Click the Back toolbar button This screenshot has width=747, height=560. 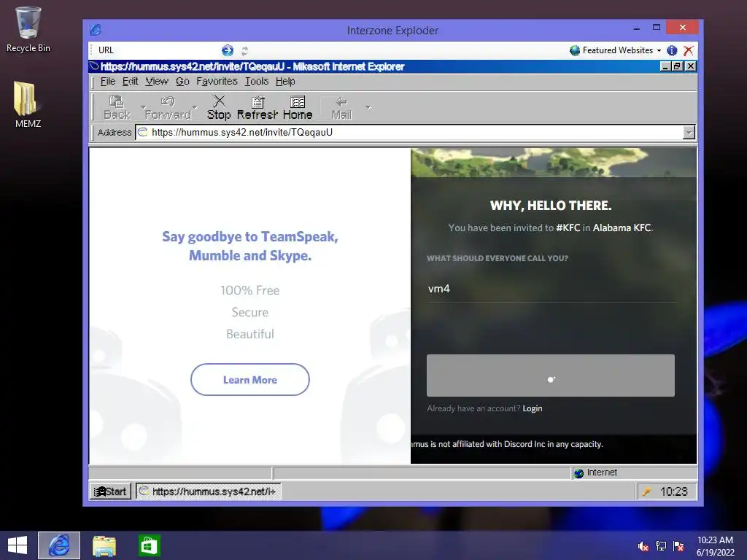click(117, 108)
